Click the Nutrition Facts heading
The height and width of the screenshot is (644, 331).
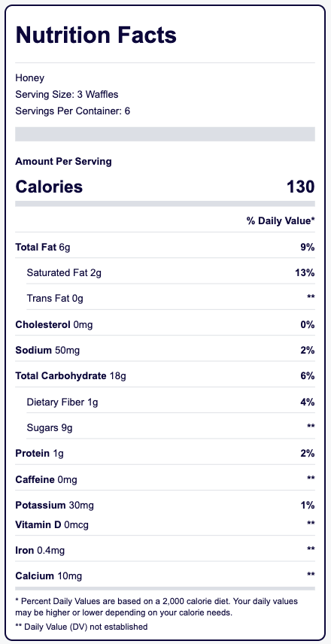[x=96, y=35]
